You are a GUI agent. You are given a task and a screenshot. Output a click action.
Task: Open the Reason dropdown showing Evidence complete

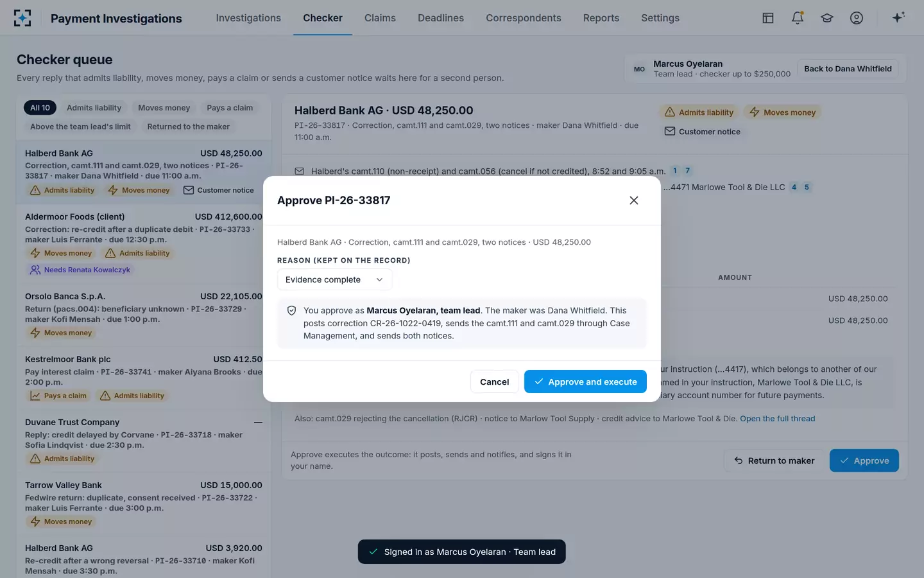click(x=334, y=280)
